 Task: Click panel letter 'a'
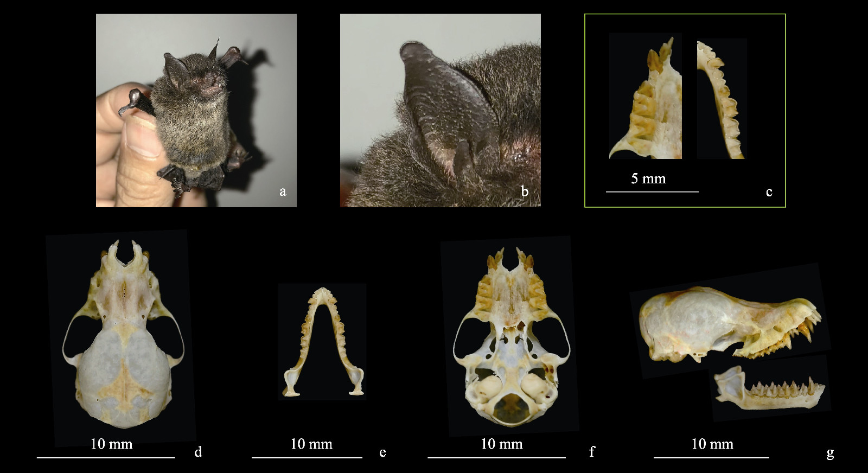pos(283,191)
